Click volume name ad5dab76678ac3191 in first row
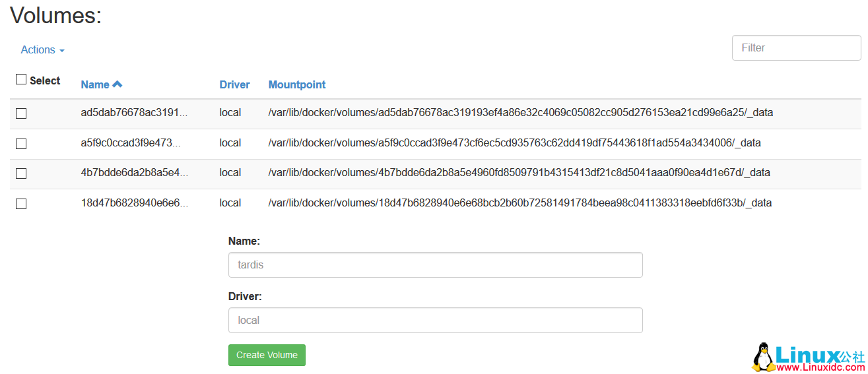The image size is (868, 374). coord(134,113)
